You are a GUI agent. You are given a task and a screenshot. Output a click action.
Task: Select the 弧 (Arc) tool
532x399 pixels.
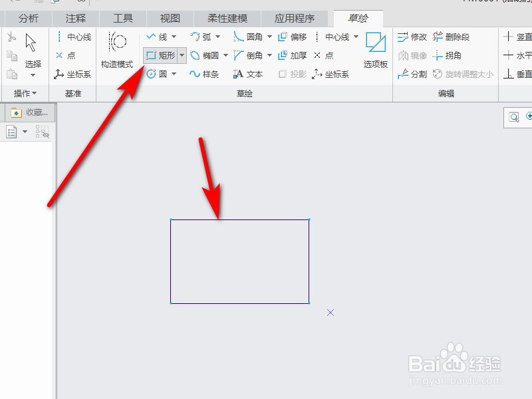[201, 37]
